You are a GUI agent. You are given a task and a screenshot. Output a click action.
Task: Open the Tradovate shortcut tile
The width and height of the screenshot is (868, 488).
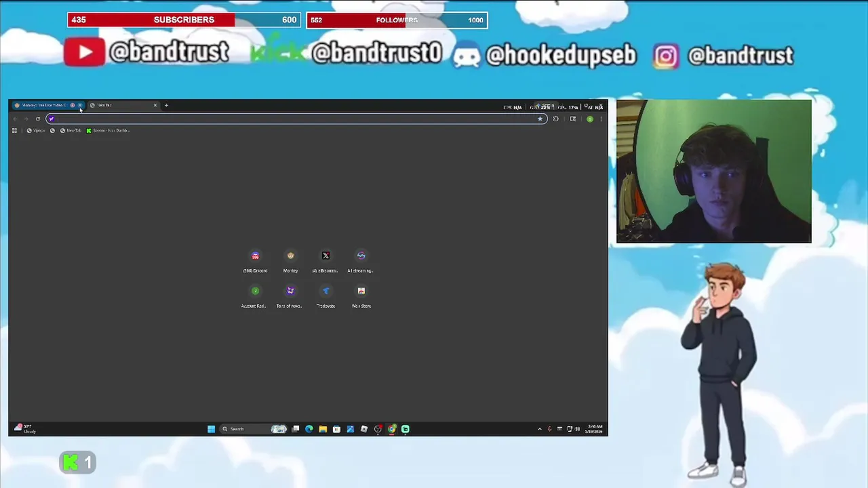click(325, 296)
